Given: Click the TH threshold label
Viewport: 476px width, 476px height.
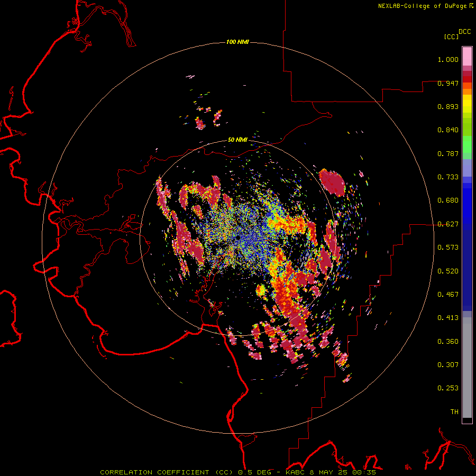Looking at the screenshot, I should click(x=454, y=412).
